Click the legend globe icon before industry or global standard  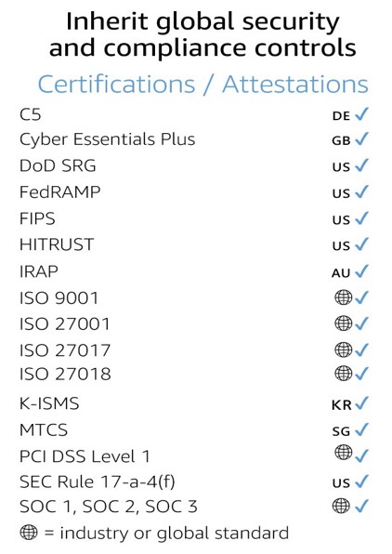tap(29, 532)
